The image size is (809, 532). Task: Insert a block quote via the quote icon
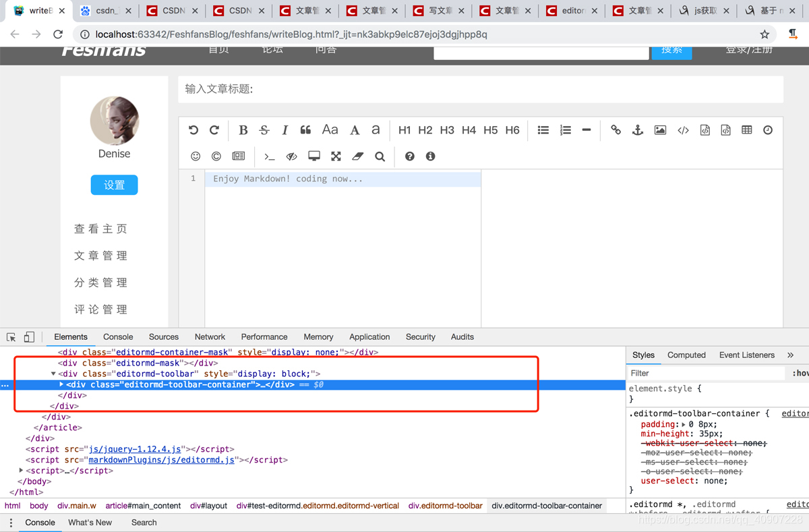click(305, 130)
